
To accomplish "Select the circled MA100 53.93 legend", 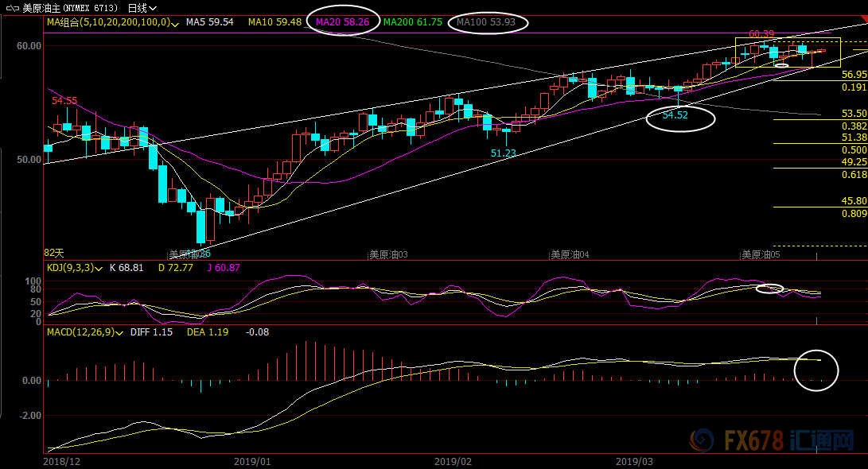I will coord(491,22).
